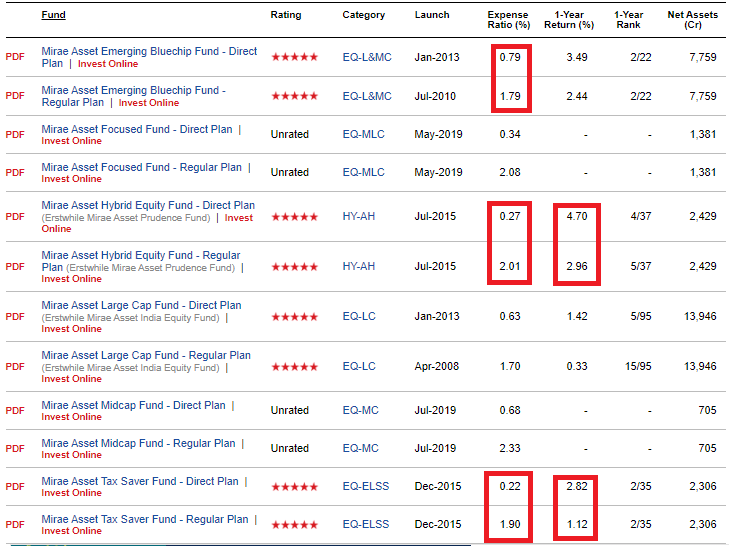Open EQ-MLC category for Focused Fund Direct Plan
This screenshot has height=546, width=729.
(364, 134)
